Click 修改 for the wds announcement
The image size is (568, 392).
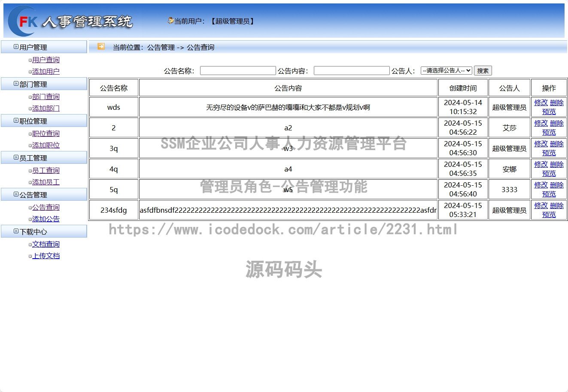541,103
